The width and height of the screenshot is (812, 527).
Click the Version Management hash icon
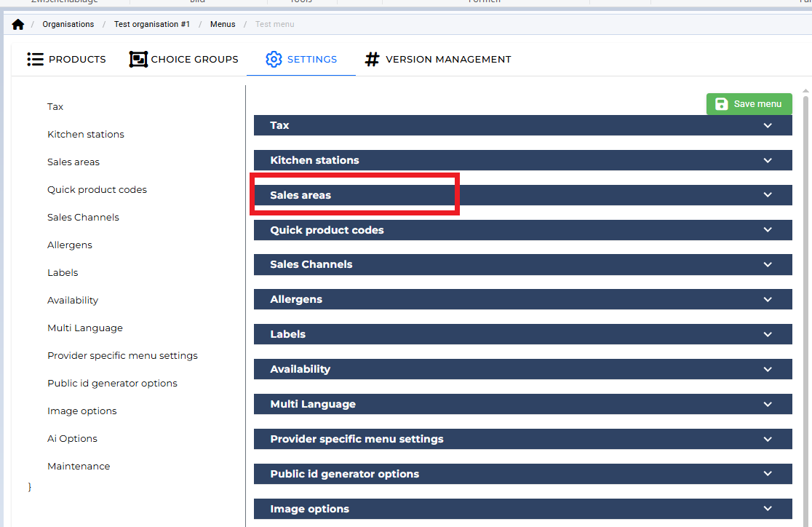tap(372, 60)
